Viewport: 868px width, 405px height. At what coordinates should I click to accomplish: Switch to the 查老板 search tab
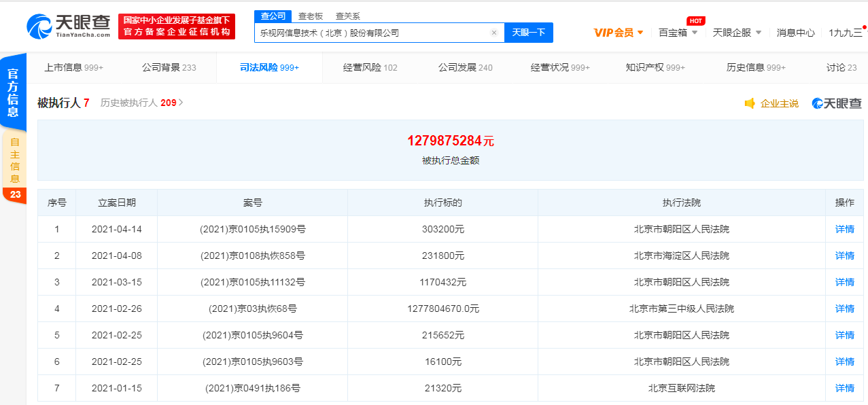point(311,16)
